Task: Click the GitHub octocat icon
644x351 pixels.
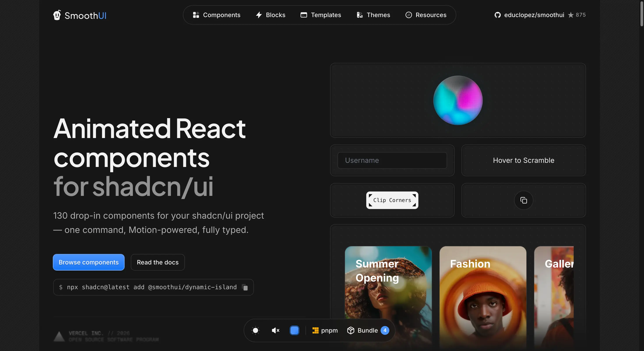Action: click(x=497, y=15)
